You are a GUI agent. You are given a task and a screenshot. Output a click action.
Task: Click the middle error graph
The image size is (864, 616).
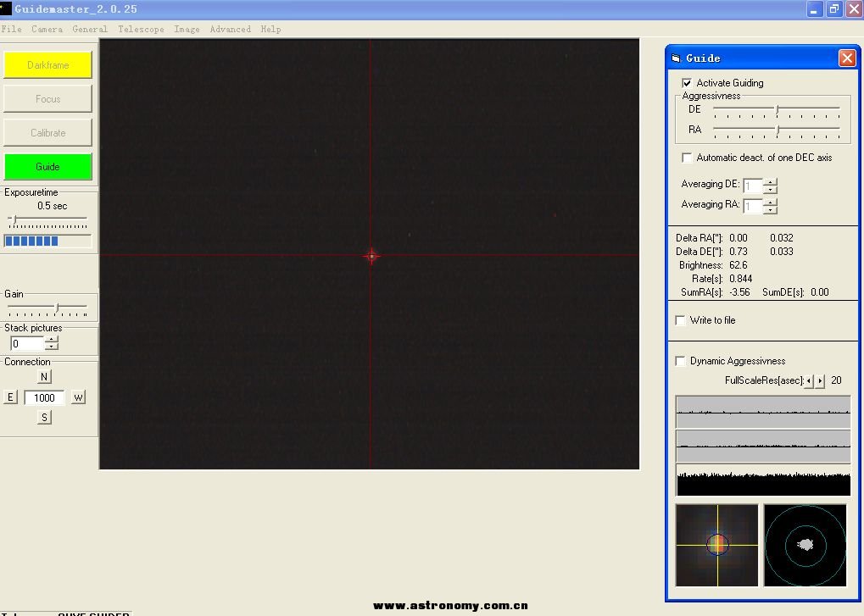(762, 446)
